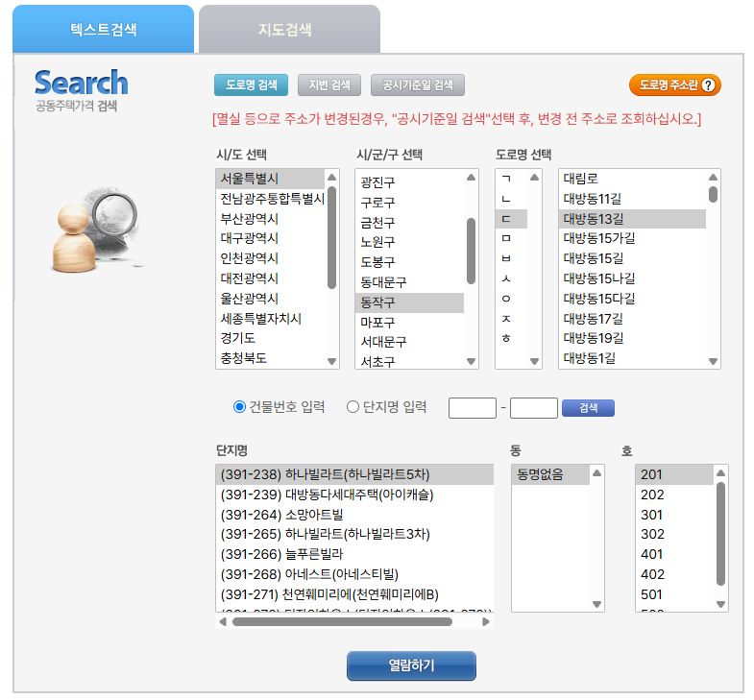Click down arrow of 도로명 list scrollbar

coord(713,361)
